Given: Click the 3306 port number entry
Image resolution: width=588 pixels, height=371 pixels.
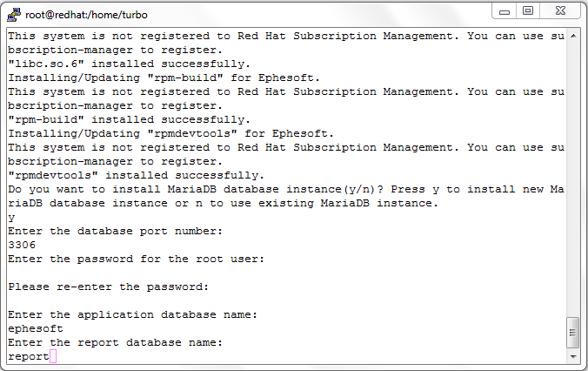Looking at the screenshot, I should [x=22, y=245].
